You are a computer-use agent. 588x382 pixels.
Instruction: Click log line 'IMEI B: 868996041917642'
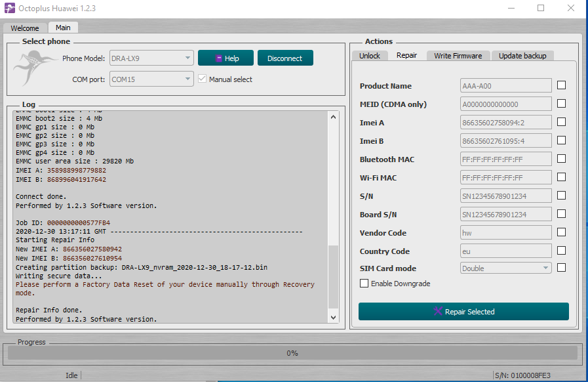click(61, 180)
